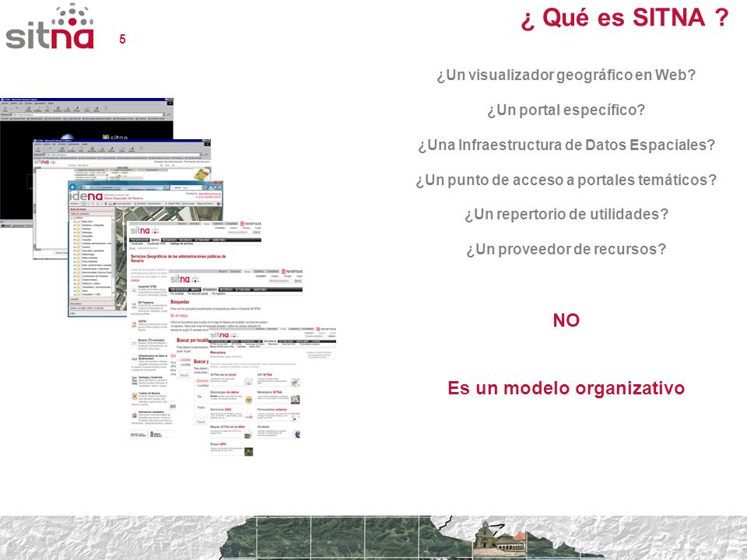Click church illustration in bottom banner
The height and width of the screenshot is (560, 747).
500,540
